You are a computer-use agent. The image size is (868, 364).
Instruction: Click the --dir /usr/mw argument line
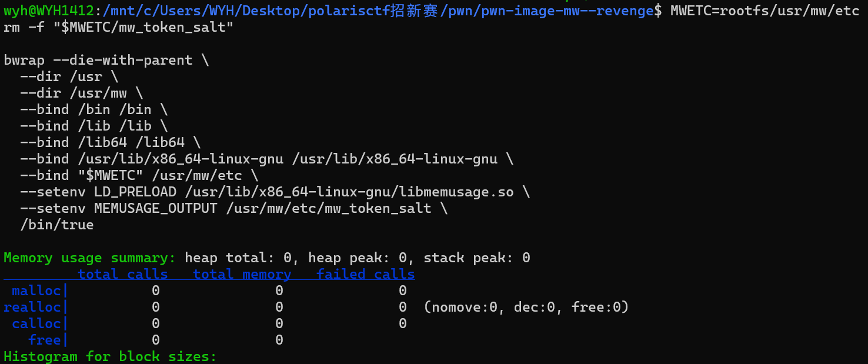pyautogui.click(x=81, y=93)
